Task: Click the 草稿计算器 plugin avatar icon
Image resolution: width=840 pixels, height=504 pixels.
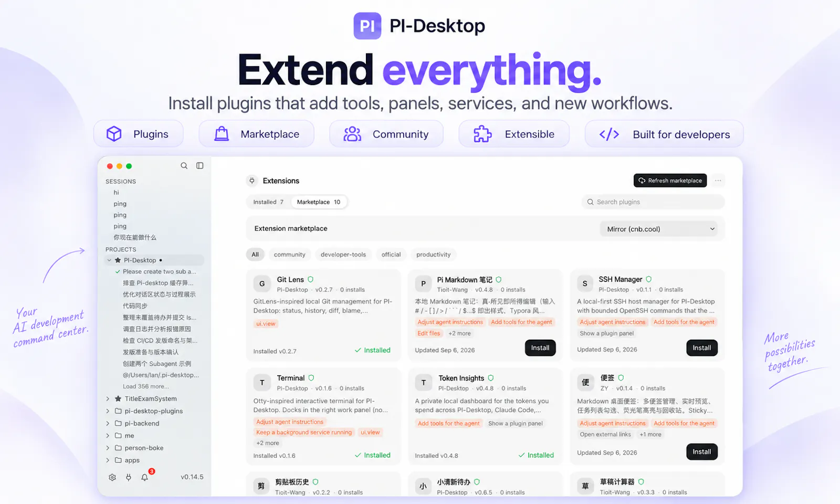Action: (585, 486)
